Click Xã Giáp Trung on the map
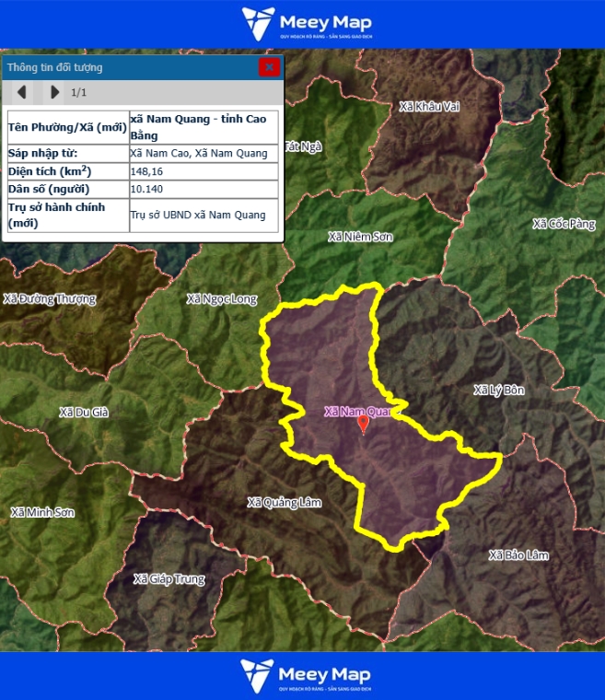605x700 pixels. [169, 578]
